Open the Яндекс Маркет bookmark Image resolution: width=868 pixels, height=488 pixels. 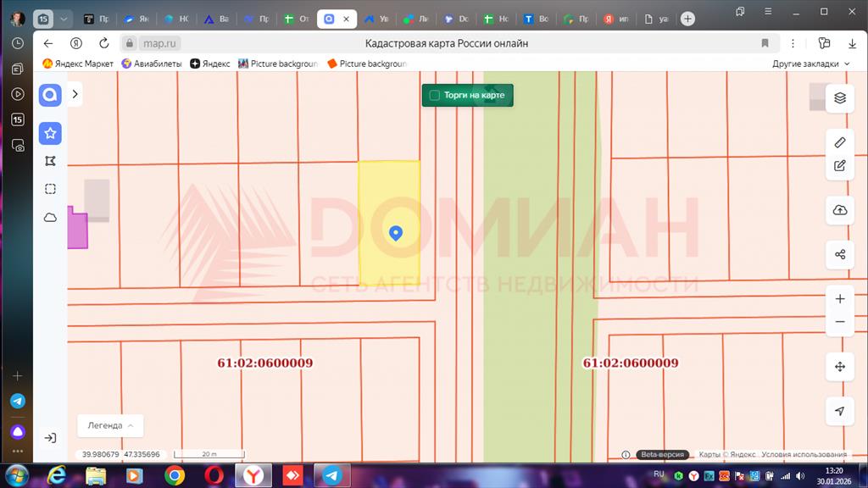78,64
